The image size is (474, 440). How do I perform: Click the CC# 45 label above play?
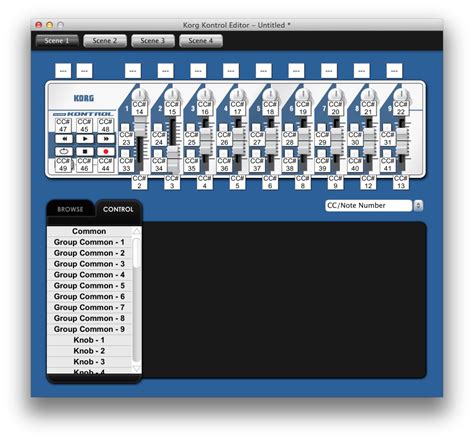tap(84, 125)
